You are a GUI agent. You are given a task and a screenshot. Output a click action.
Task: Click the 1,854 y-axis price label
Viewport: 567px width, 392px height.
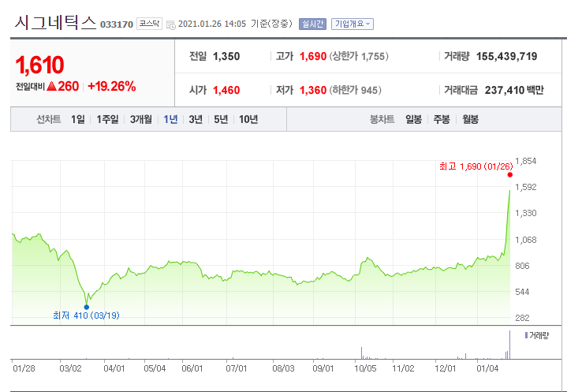click(526, 161)
